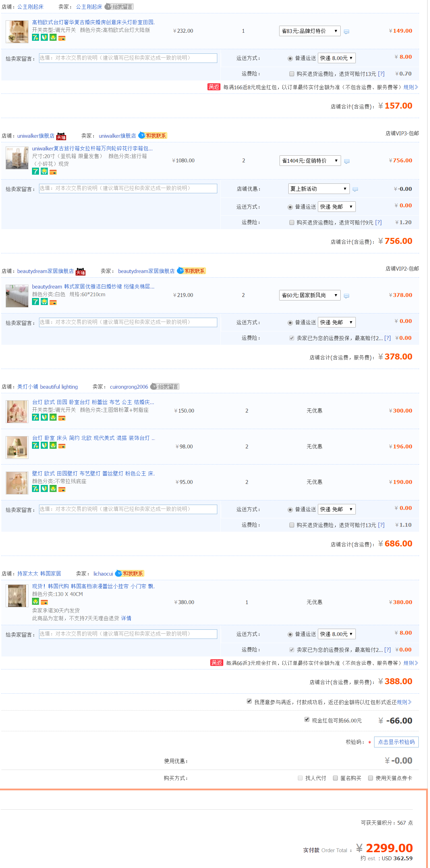430x868 pixels.
Task: Open the 省1404元:促销特价 discount dropdown
Action: [x=310, y=161]
